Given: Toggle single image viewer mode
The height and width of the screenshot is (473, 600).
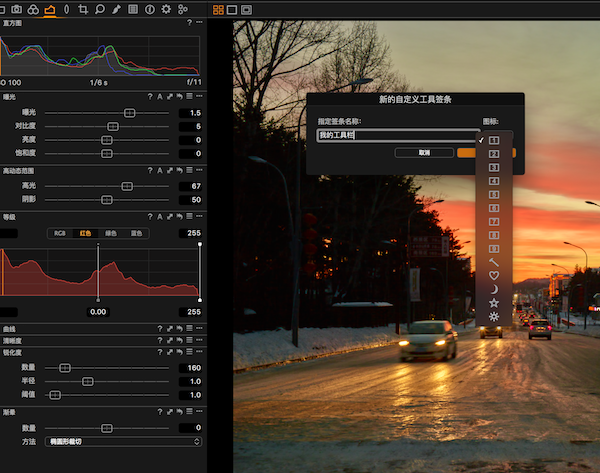Looking at the screenshot, I should [232, 9].
